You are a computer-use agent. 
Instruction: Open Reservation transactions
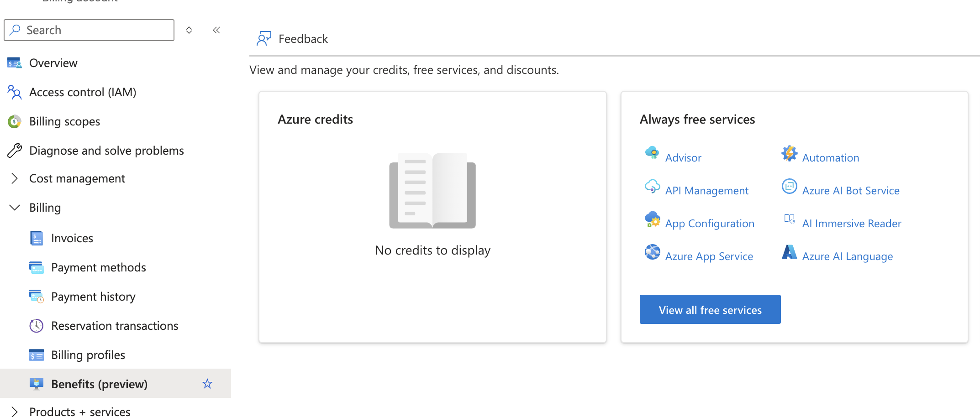[x=116, y=326]
